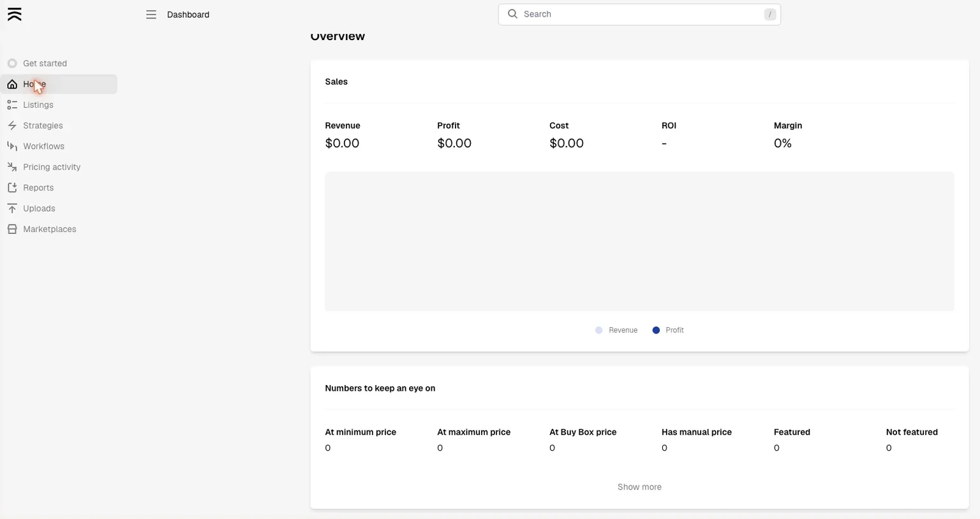This screenshot has height=519, width=980.
Task: Click the Cost $0.00 value
Action: click(x=567, y=143)
